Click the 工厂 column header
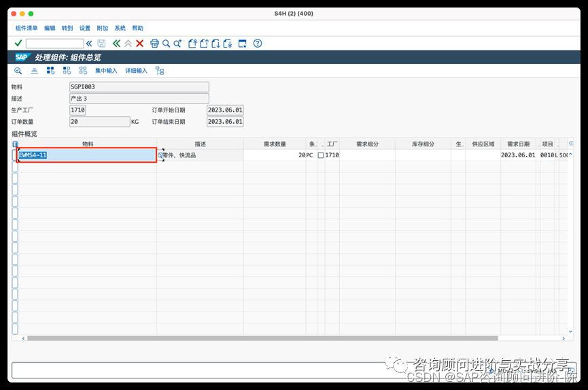This screenshot has height=390, width=588. 332,144
